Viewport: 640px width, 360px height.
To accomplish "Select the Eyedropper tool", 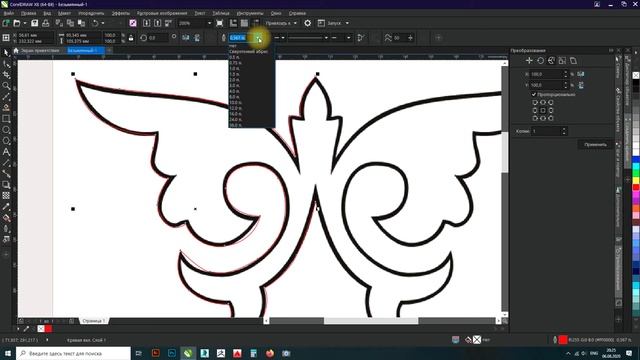I will (6, 207).
